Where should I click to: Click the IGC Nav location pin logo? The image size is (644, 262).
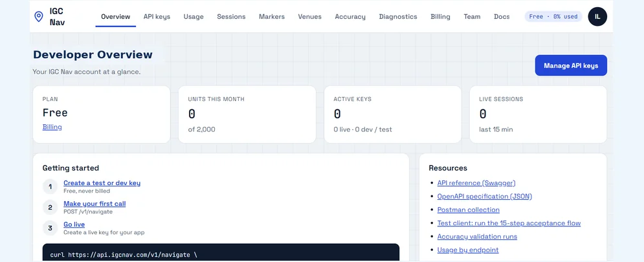pos(39,16)
